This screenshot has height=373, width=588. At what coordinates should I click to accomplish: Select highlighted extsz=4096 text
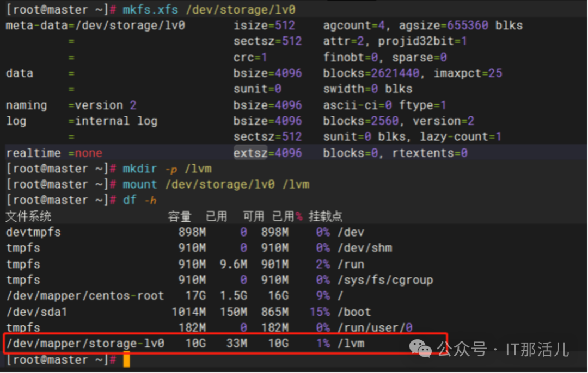tap(268, 153)
